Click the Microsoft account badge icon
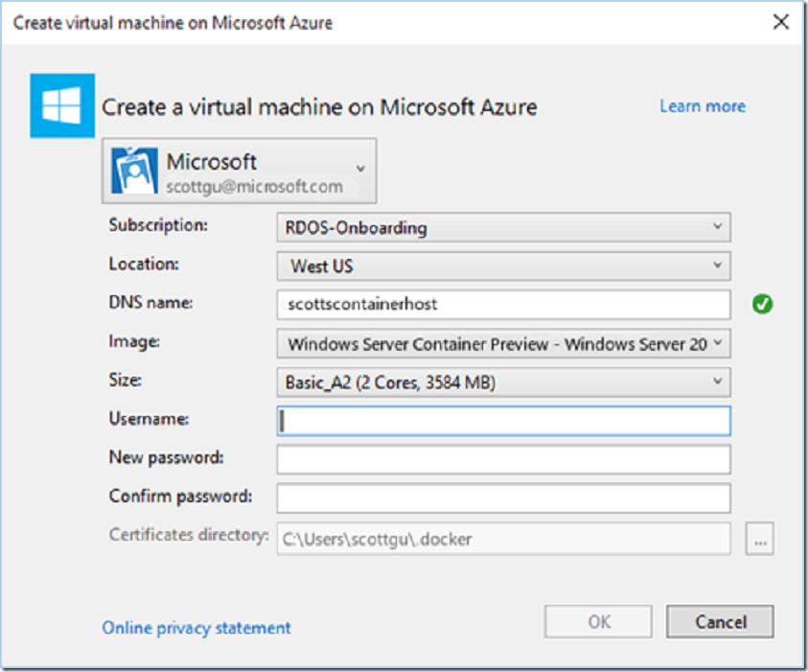This screenshot has height=672, width=808. [134, 171]
